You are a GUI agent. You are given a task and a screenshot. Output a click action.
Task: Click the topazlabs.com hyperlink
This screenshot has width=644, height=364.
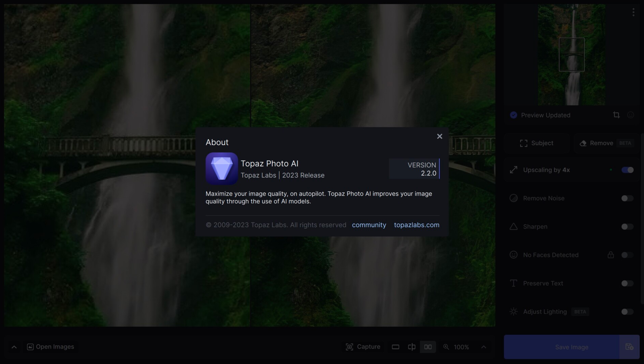point(417,224)
